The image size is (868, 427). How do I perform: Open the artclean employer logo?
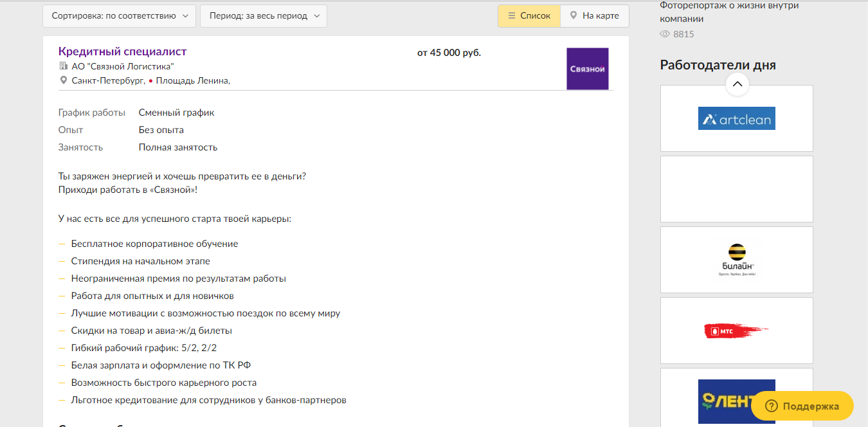737,118
